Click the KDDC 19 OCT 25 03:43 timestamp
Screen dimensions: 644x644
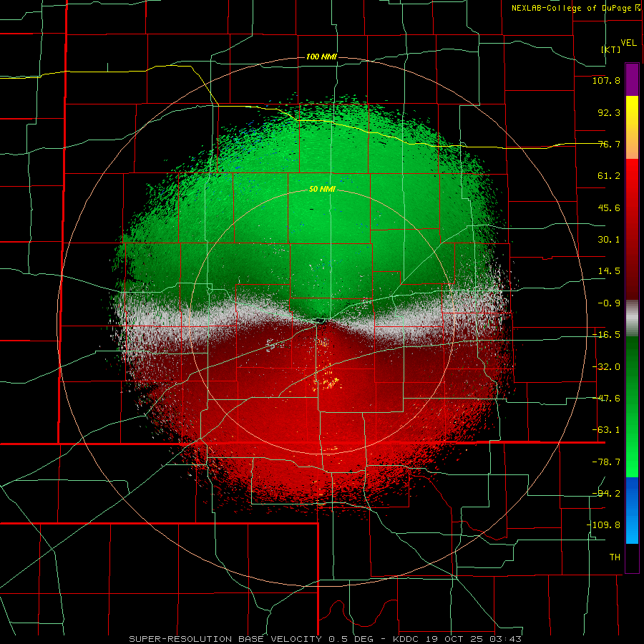click(457, 639)
